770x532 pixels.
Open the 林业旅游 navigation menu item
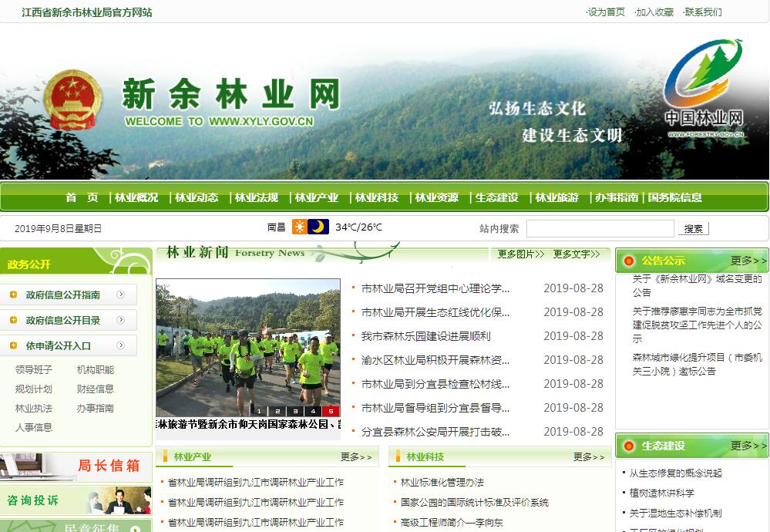[556, 197]
